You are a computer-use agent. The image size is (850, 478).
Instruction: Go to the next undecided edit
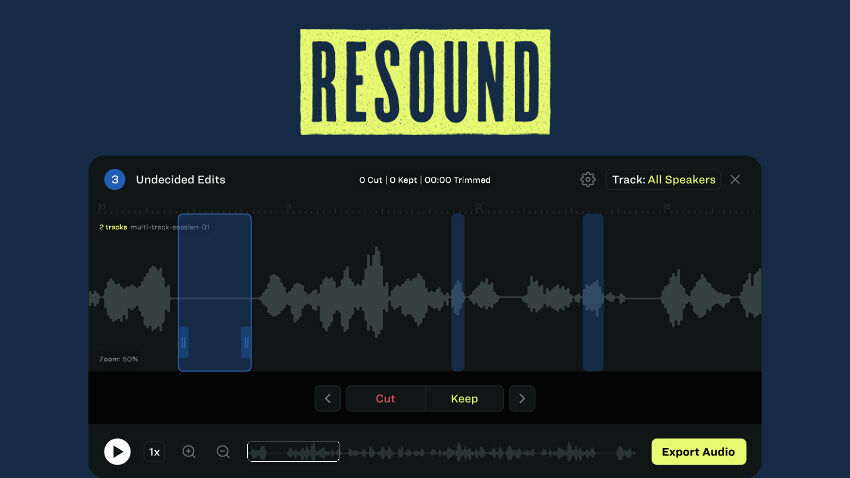click(522, 398)
